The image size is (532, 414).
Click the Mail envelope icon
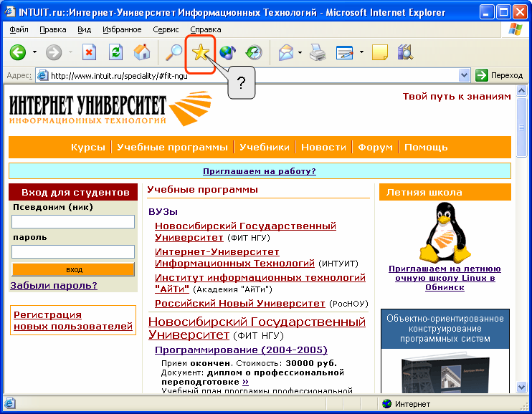pyautogui.click(x=286, y=52)
